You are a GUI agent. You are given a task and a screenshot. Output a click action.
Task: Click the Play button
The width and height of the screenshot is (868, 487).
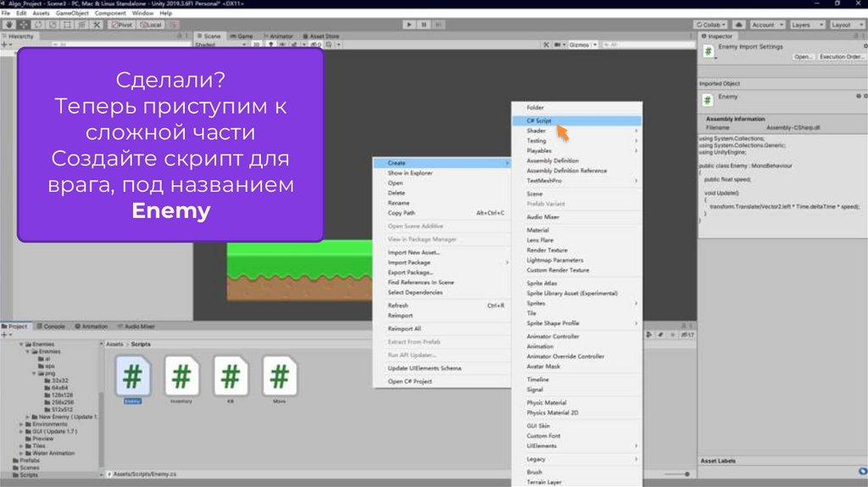pyautogui.click(x=409, y=25)
